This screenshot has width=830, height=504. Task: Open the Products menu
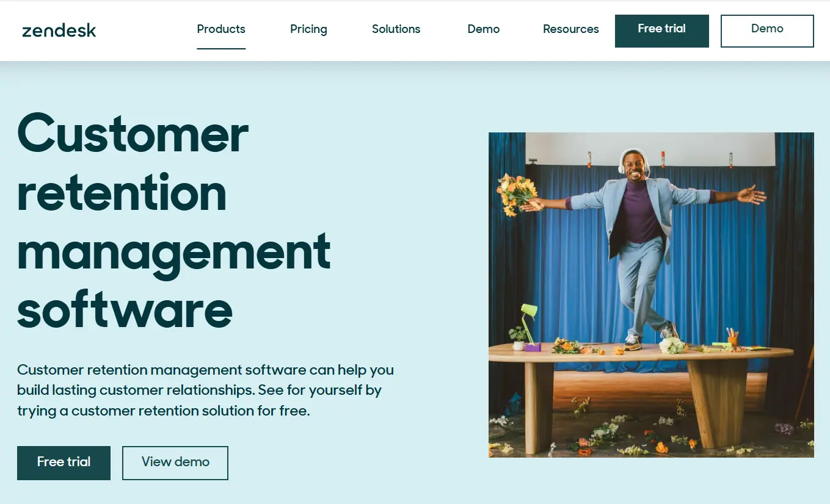221,29
